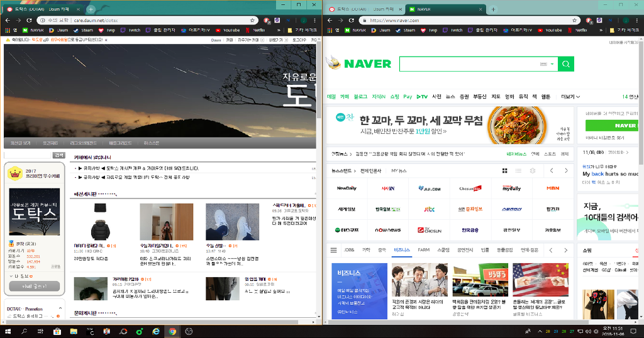Open File Explorer from the taskbar
Screen dimensions: 644x338
click(x=74, y=332)
